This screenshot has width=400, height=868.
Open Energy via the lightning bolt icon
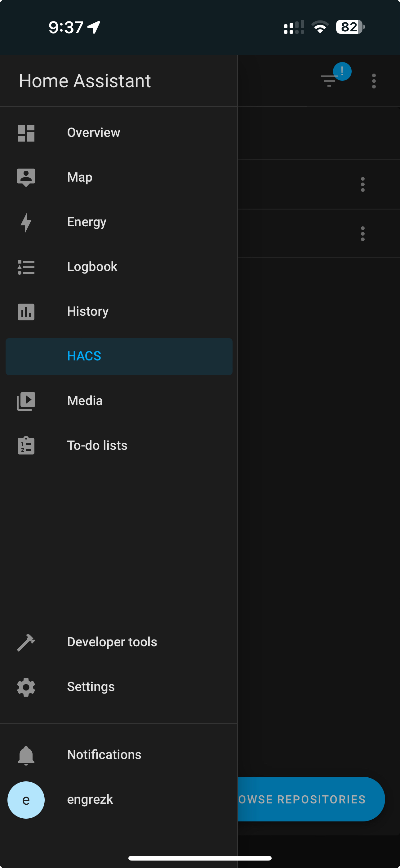point(26,222)
